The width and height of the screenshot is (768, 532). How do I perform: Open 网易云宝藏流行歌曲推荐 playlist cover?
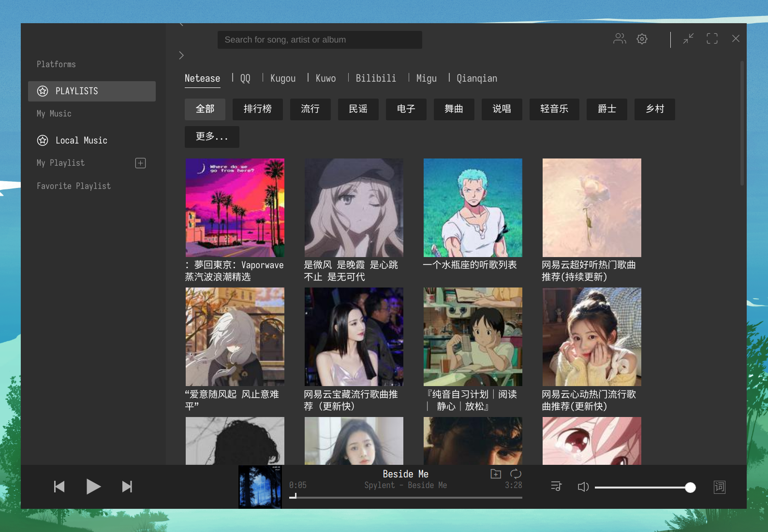point(354,337)
